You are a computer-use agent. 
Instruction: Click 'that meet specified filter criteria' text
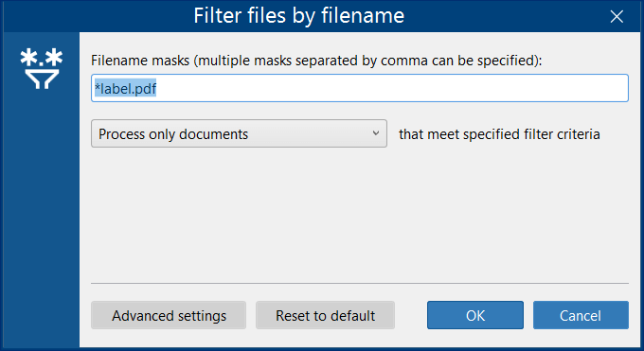[x=499, y=134]
